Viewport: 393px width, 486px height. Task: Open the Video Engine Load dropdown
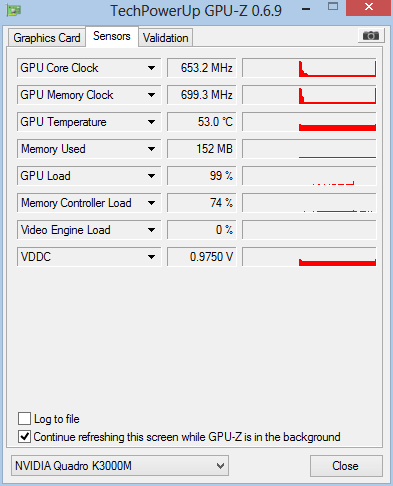(151, 230)
